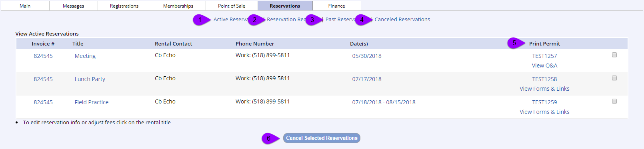Open the Lunch Party rental title
The image size is (644, 149).
coord(90,79)
